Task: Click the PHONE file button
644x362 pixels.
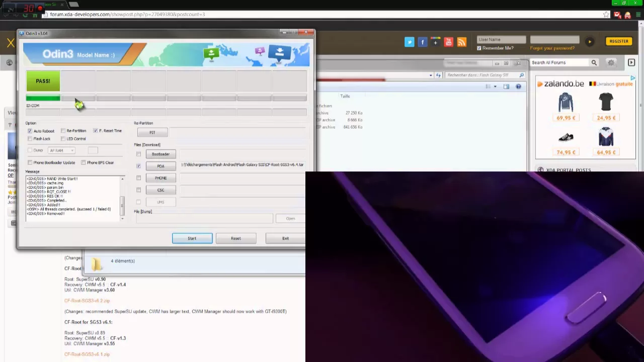Action: [x=160, y=178]
